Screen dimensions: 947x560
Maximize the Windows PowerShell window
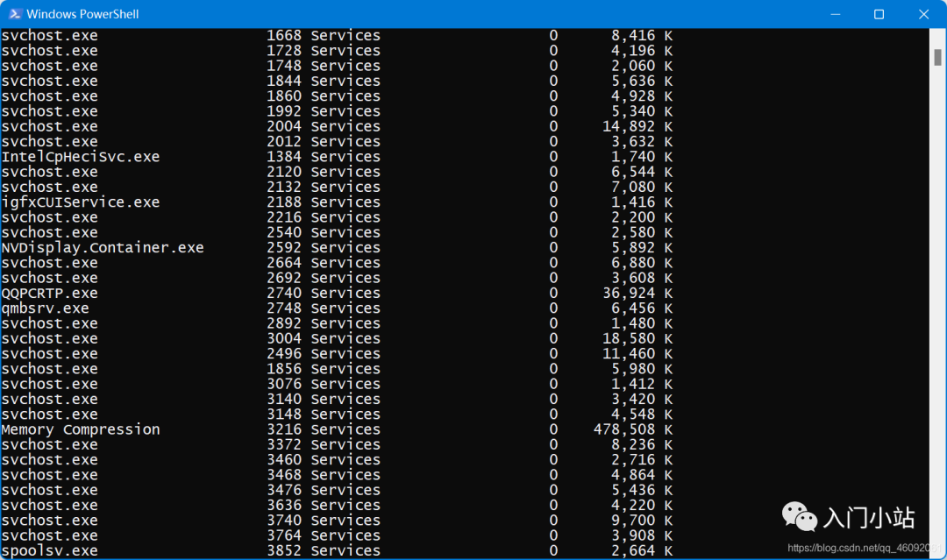click(x=879, y=14)
